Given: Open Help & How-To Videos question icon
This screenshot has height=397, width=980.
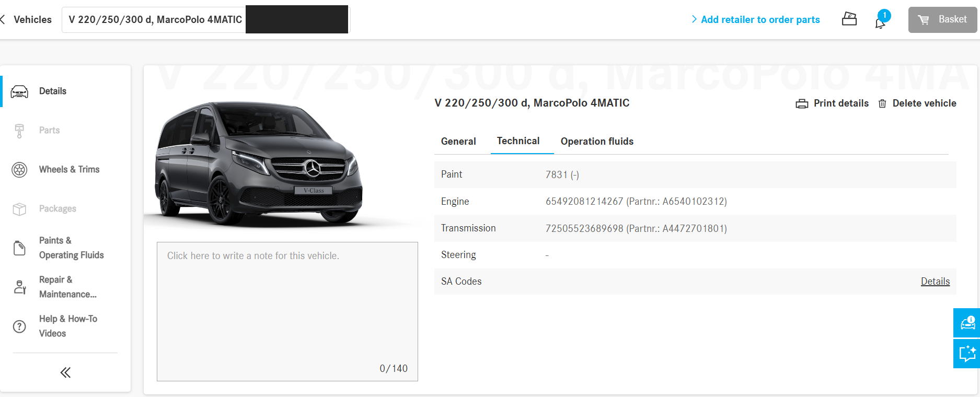Looking at the screenshot, I should pyautogui.click(x=19, y=326).
